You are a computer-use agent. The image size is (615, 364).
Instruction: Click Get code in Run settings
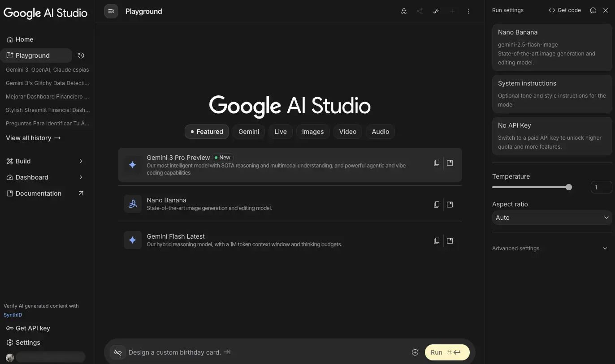(x=564, y=10)
